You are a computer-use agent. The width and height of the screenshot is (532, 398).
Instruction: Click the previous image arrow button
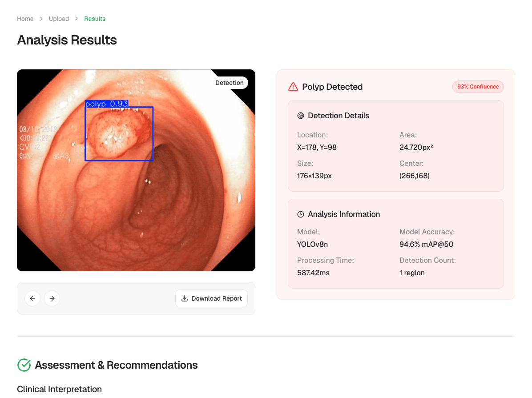(32, 298)
